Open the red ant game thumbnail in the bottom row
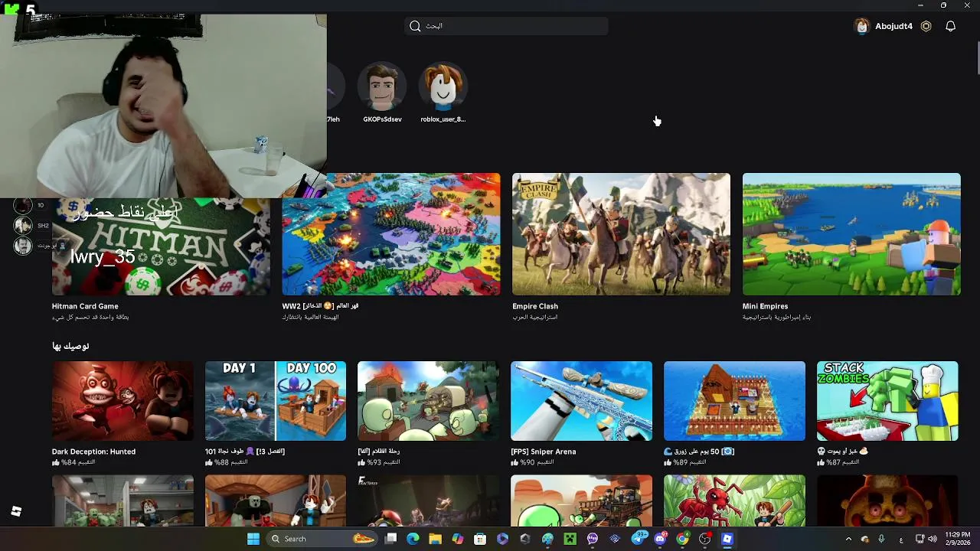This screenshot has height=551, width=980. [734, 500]
